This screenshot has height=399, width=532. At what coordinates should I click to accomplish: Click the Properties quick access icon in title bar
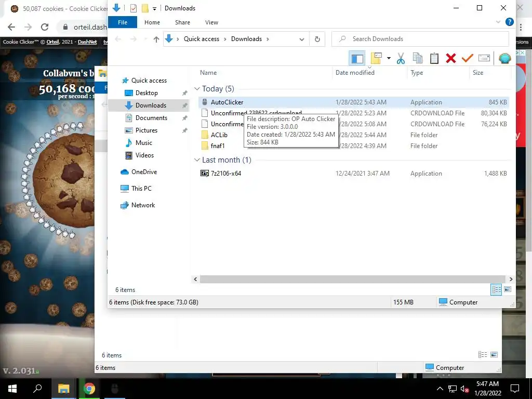pos(134,8)
